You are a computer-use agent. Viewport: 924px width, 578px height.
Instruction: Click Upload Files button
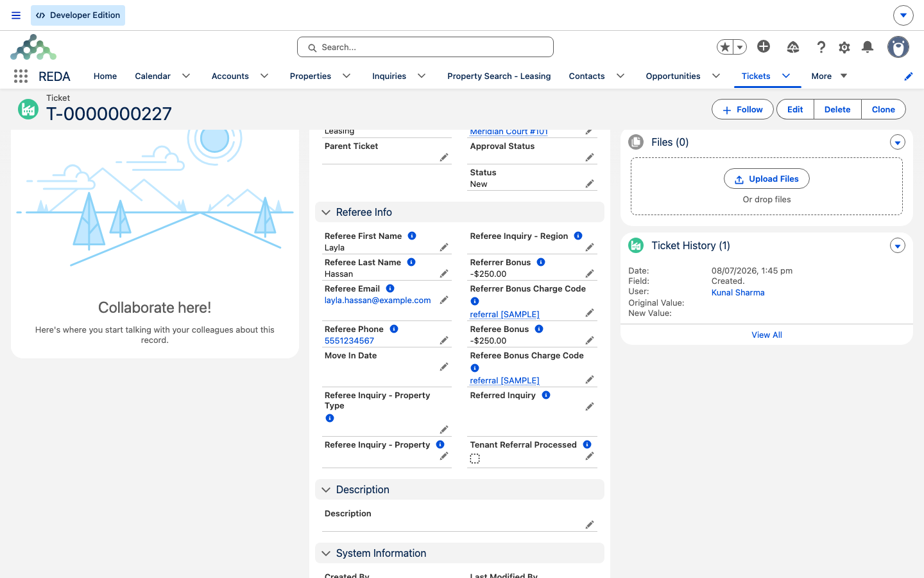pyautogui.click(x=767, y=179)
